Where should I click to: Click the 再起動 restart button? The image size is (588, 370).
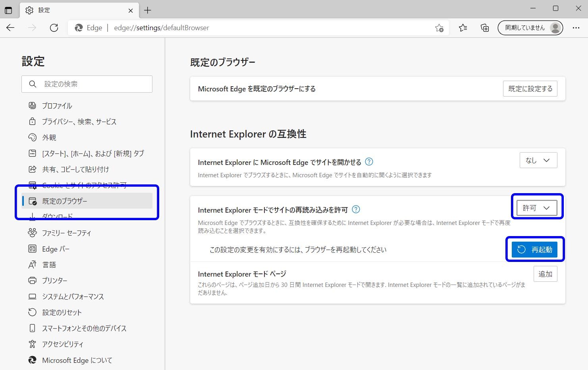click(x=534, y=250)
